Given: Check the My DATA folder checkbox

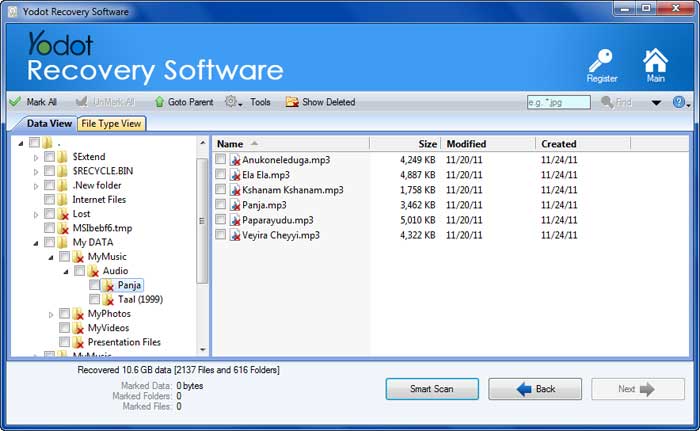Looking at the screenshot, I should coord(50,242).
